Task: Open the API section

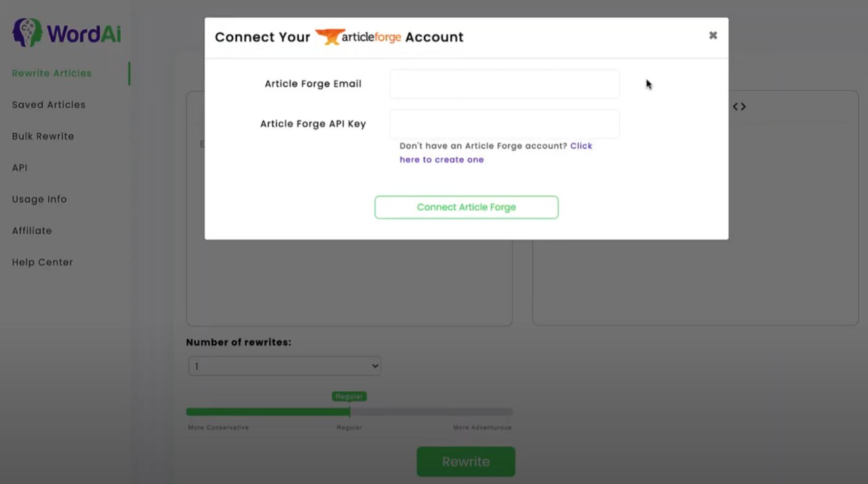Action: tap(20, 167)
